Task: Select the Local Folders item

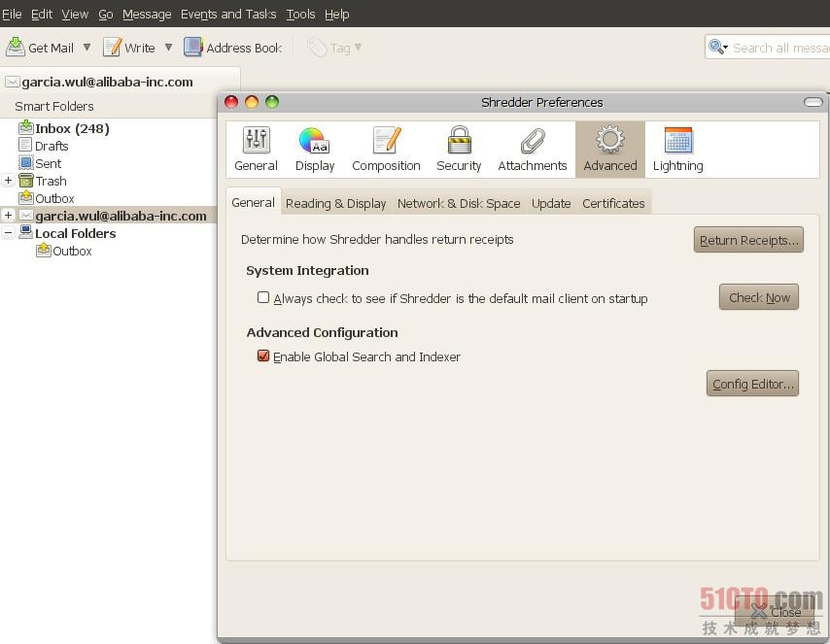Action: tap(67, 233)
